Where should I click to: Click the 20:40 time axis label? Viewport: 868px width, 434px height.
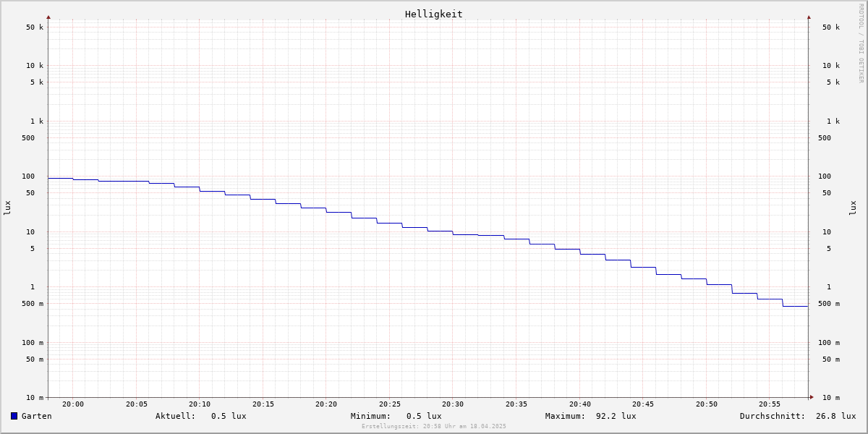click(580, 404)
